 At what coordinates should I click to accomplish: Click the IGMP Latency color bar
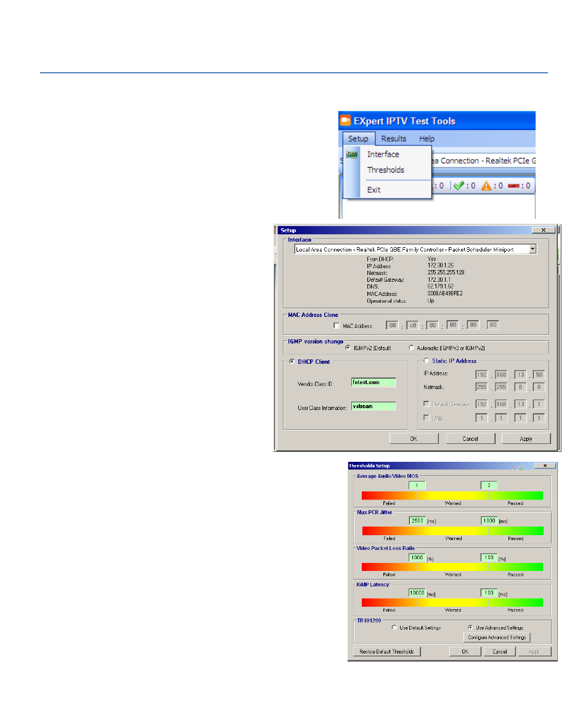click(452, 602)
